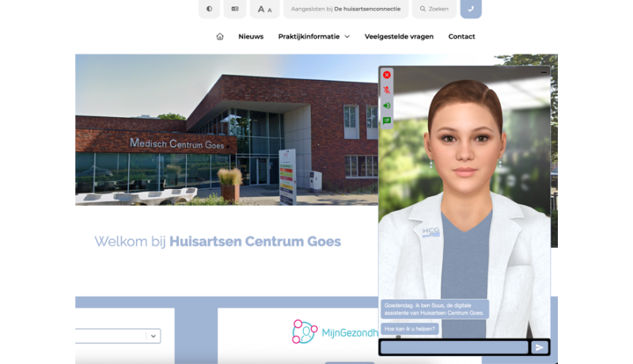633x364 pixels.
Task: Open the Nieuws menu item
Action: point(251,36)
